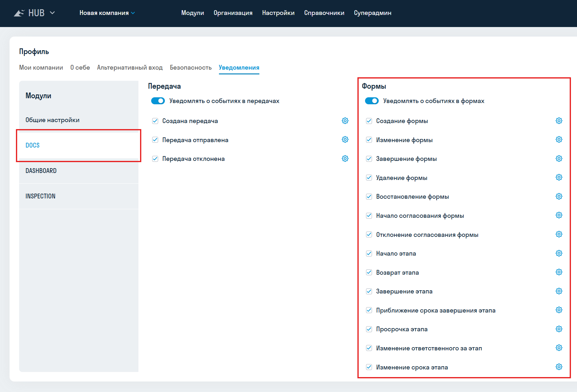Open settings gear for 'Передача отклонена'
The image size is (577, 392).
coord(345,159)
